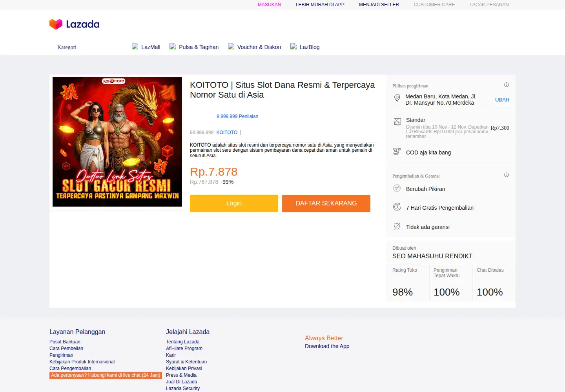Click the yellow Login button

pyautogui.click(x=234, y=203)
